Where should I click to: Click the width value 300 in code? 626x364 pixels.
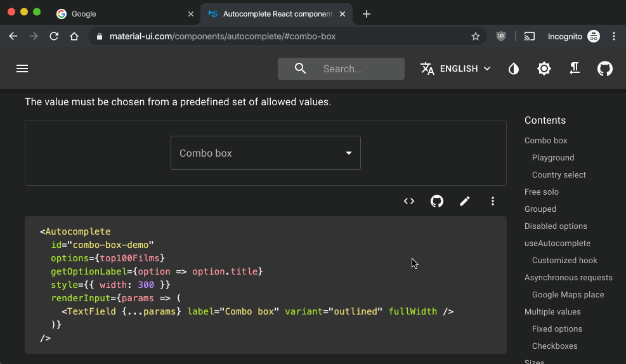pos(146,285)
